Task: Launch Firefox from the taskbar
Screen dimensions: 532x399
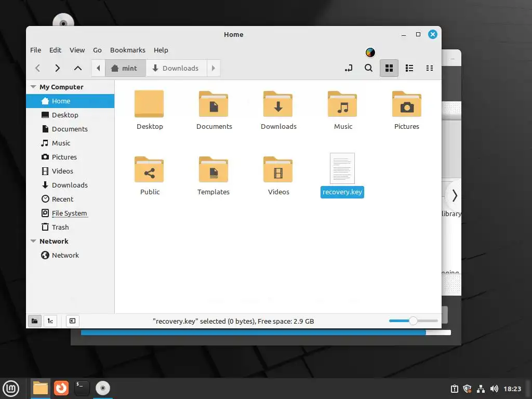Action: (61, 389)
